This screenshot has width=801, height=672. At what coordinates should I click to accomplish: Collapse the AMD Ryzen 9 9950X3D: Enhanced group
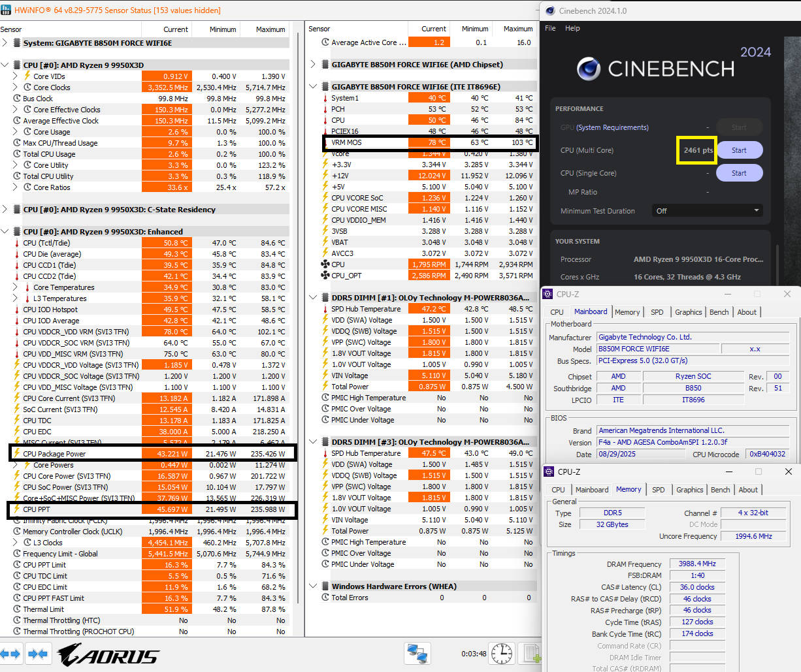coord(5,232)
